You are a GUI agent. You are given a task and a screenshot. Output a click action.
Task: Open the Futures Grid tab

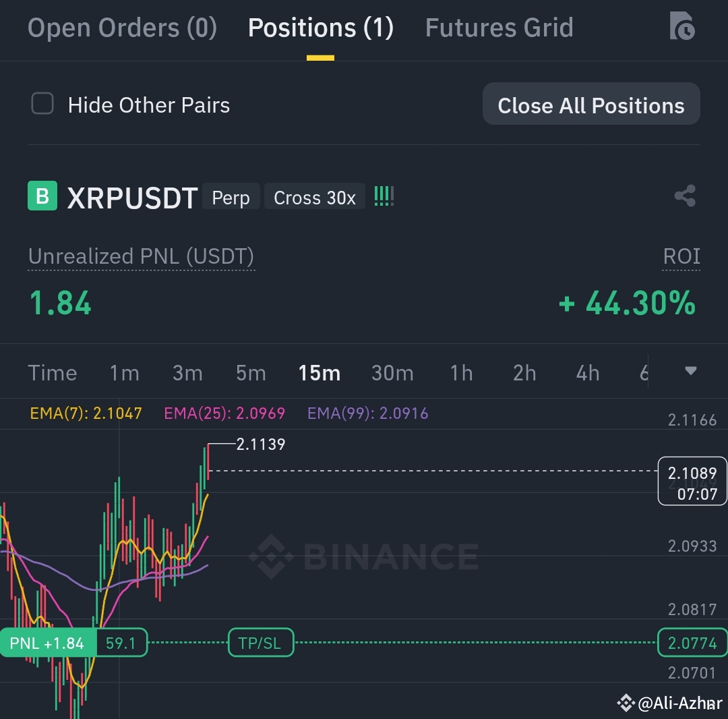tap(499, 28)
